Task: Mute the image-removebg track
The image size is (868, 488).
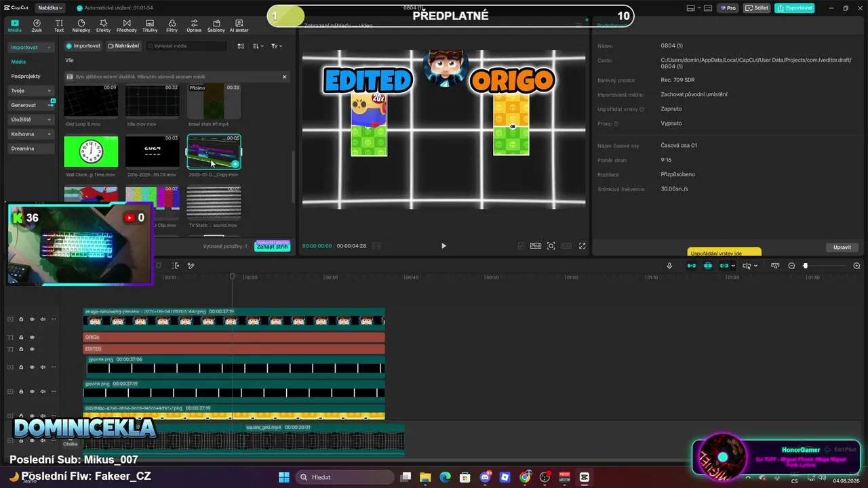Action: [43, 319]
